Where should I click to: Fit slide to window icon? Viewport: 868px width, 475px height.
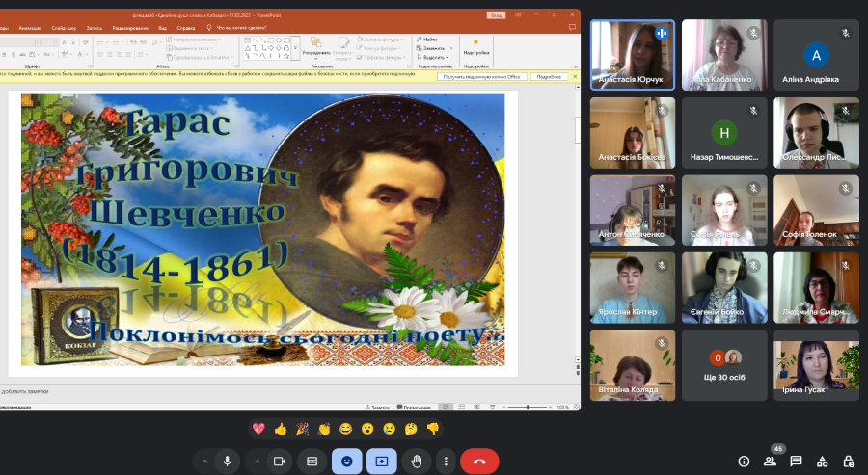[x=577, y=407]
